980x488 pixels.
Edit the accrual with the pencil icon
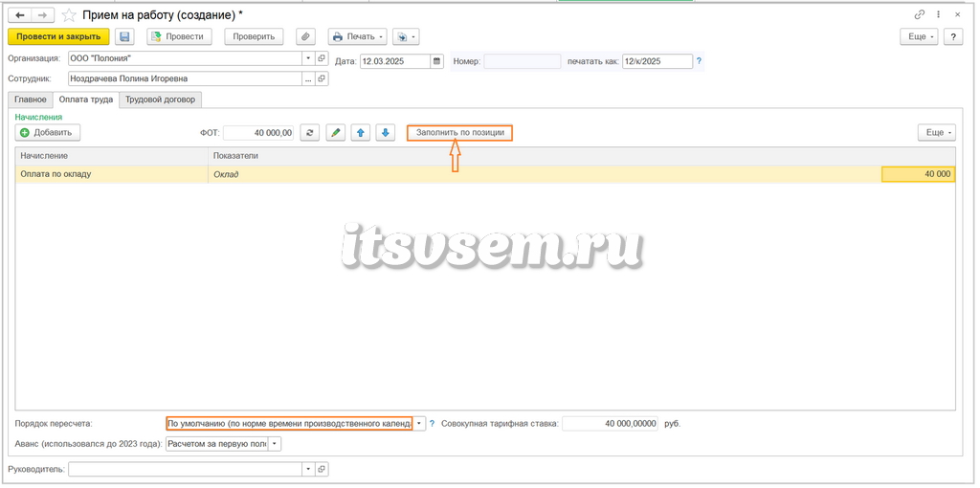coord(336,132)
